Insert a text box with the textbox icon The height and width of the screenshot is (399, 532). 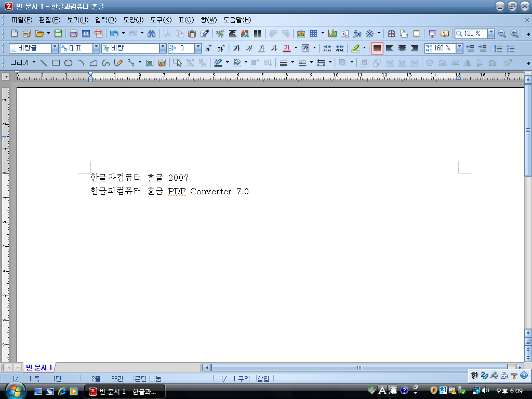[x=149, y=63]
